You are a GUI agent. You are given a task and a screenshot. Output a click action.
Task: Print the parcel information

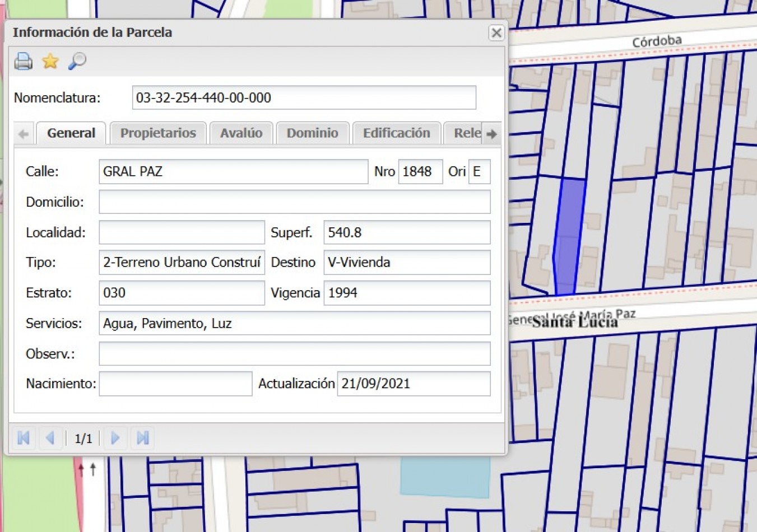coord(24,61)
